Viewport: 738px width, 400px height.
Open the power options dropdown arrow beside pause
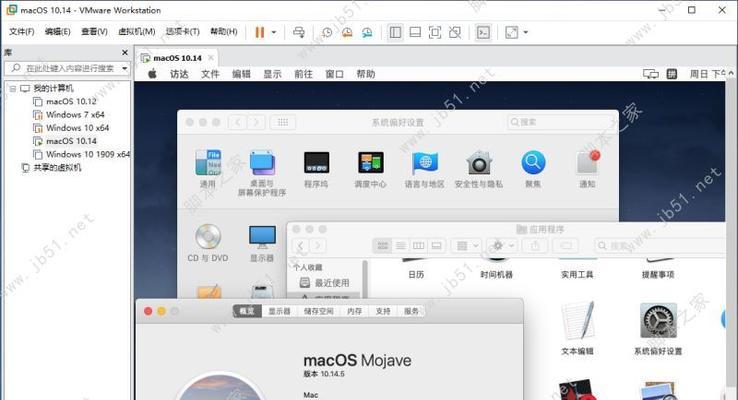click(273, 32)
